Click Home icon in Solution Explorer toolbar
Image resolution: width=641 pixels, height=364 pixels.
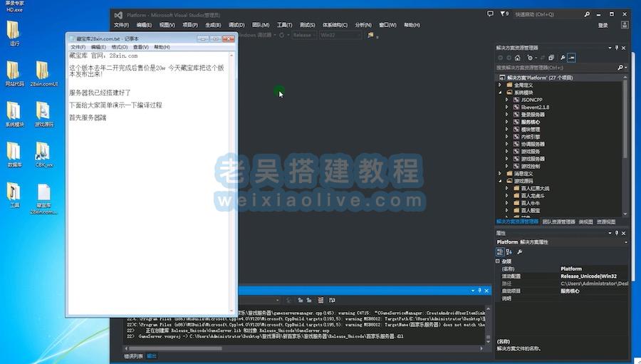(518, 58)
